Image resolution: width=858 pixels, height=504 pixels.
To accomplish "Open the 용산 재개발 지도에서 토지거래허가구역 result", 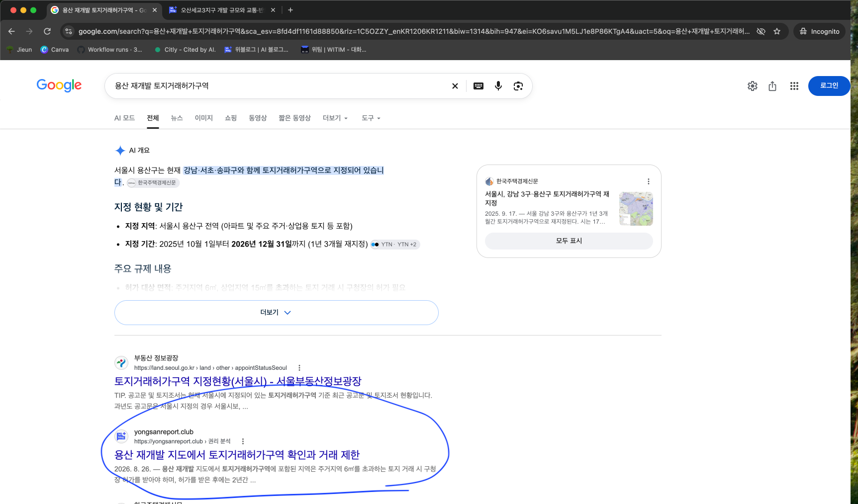I will tap(237, 455).
